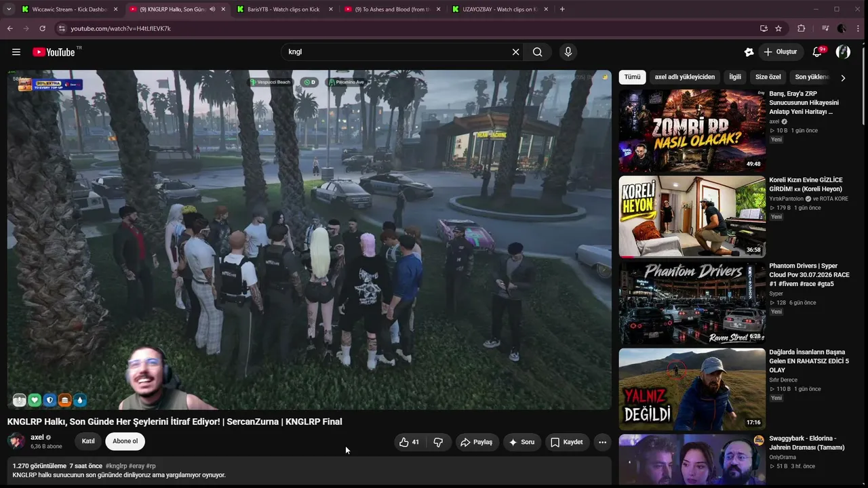Open channel 'Sıfır Derece' link
The height and width of the screenshot is (488, 868).
tap(783, 380)
